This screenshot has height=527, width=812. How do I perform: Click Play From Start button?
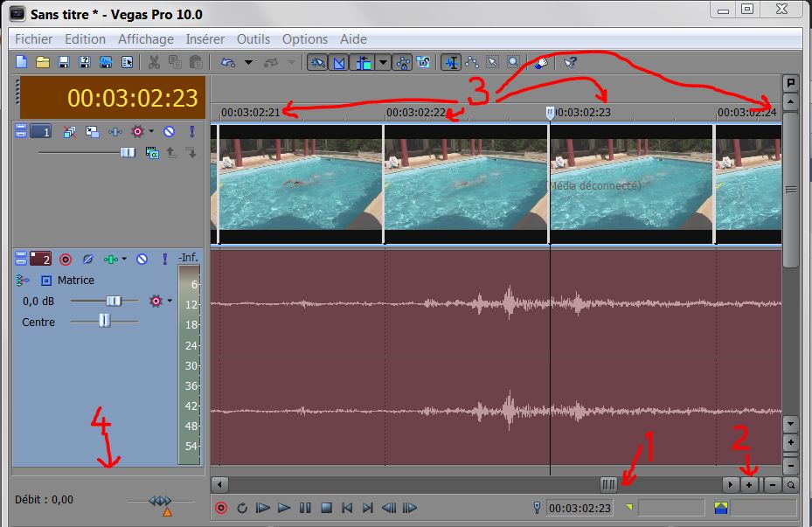click(x=263, y=508)
